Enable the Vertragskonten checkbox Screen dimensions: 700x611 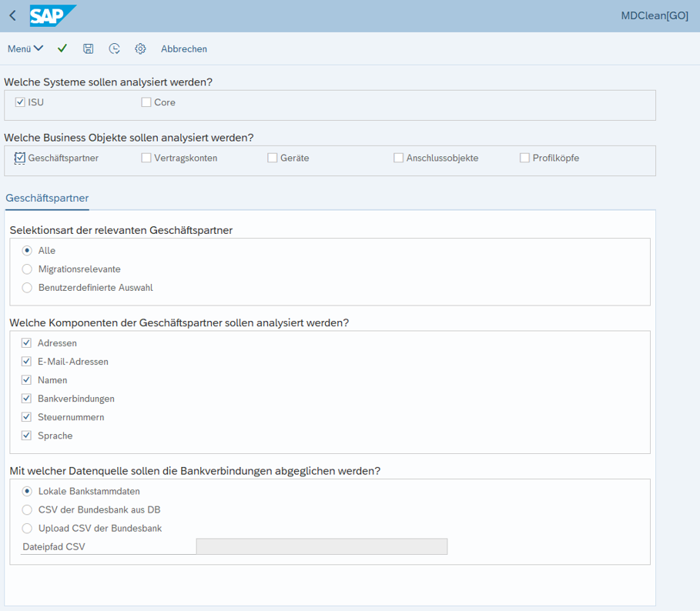coord(146,158)
